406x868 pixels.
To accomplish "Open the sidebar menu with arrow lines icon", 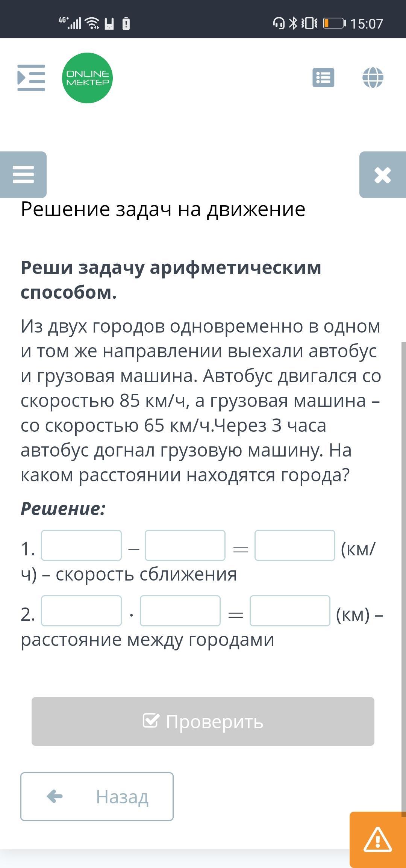I will tap(31, 78).
